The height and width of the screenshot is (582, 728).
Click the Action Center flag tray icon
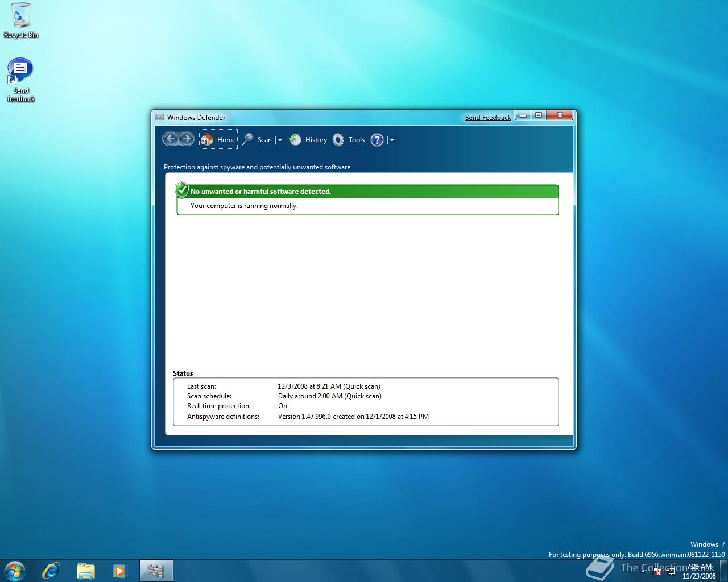(x=656, y=571)
